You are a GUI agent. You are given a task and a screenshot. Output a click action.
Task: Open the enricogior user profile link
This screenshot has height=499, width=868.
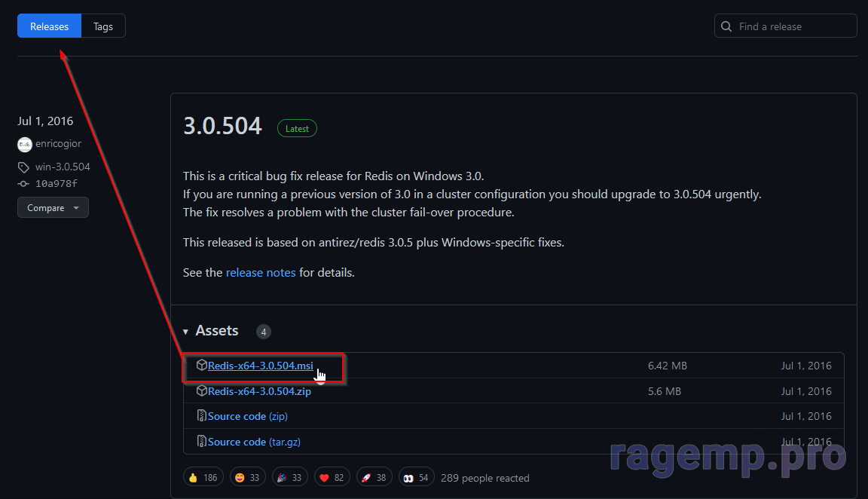click(58, 143)
